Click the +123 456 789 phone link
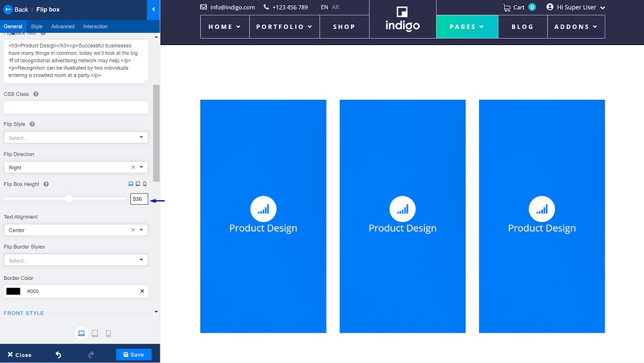This screenshot has width=644, height=363. 290,7
